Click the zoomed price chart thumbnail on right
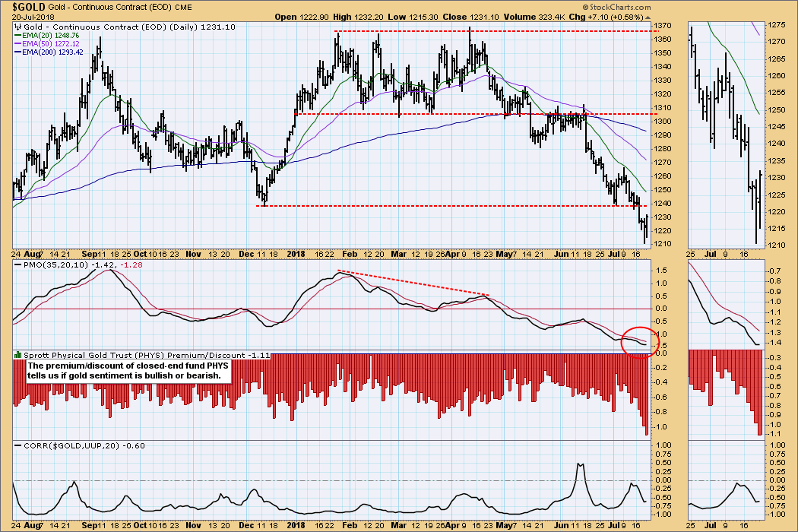 pyautogui.click(x=727, y=135)
